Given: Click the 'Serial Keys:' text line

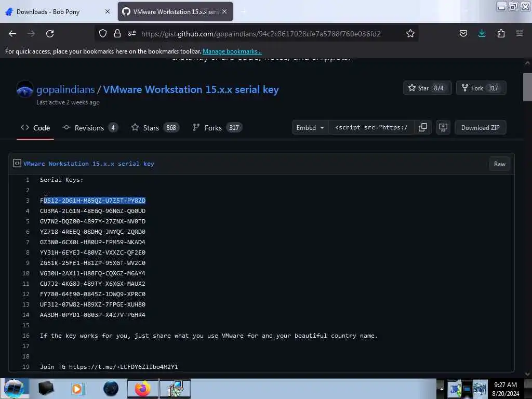Looking at the screenshot, I should click(x=61, y=180).
